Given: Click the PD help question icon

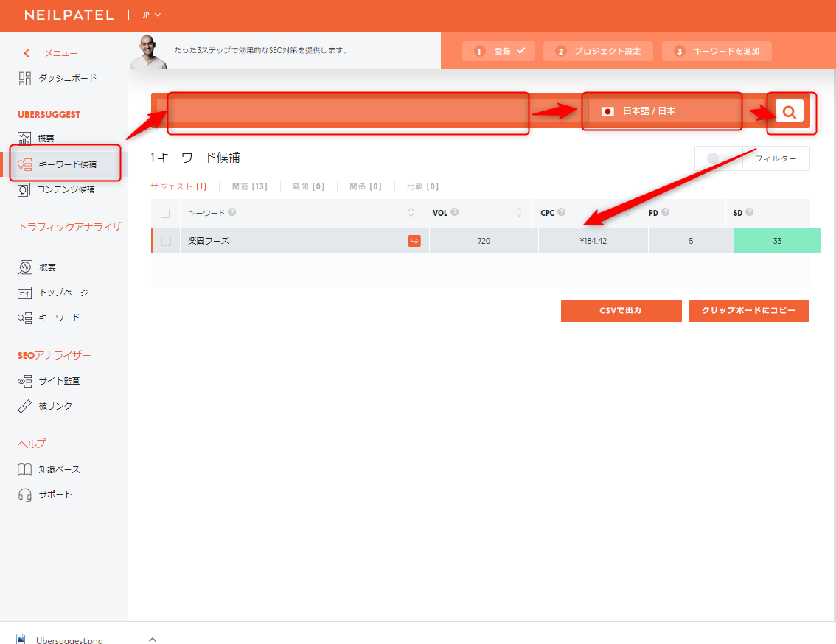Looking at the screenshot, I should pos(666,212).
